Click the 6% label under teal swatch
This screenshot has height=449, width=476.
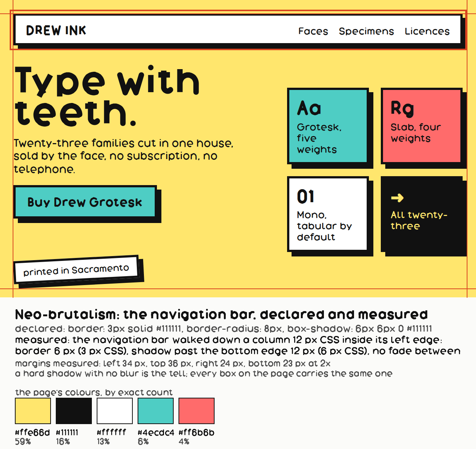click(x=143, y=442)
